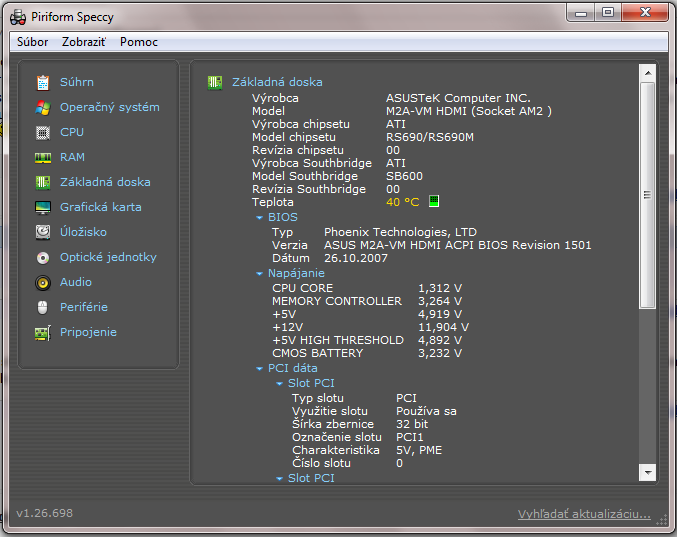Image resolution: width=677 pixels, height=537 pixels.
Task: Click the mouse icon for Periférie
Action: (43, 307)
